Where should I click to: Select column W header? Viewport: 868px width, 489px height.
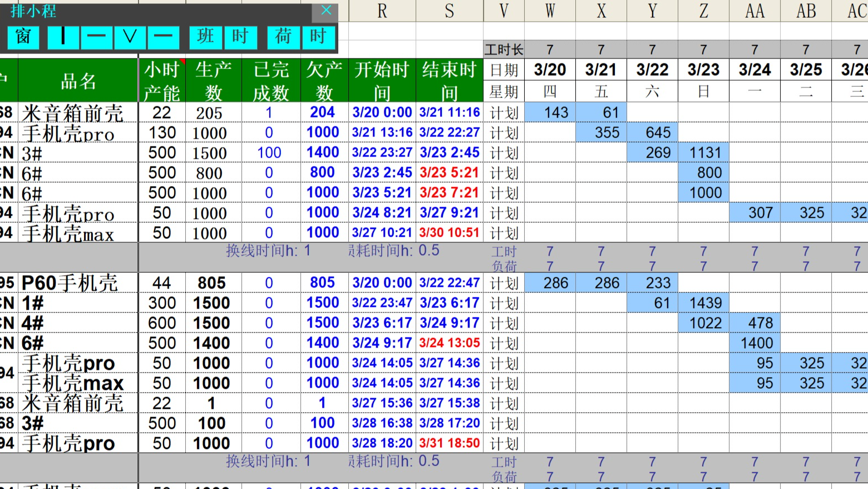(550, 11)
